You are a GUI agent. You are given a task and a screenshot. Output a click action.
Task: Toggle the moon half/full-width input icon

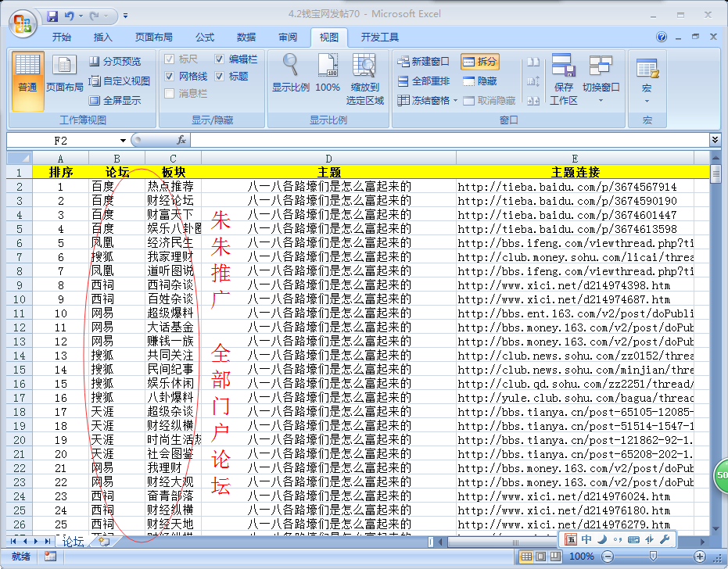click(602, 539)
